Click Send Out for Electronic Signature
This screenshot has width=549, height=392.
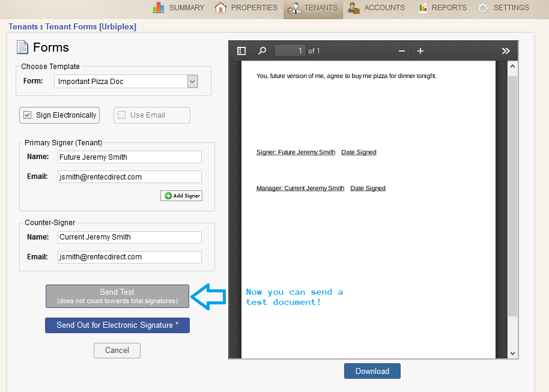117,325
